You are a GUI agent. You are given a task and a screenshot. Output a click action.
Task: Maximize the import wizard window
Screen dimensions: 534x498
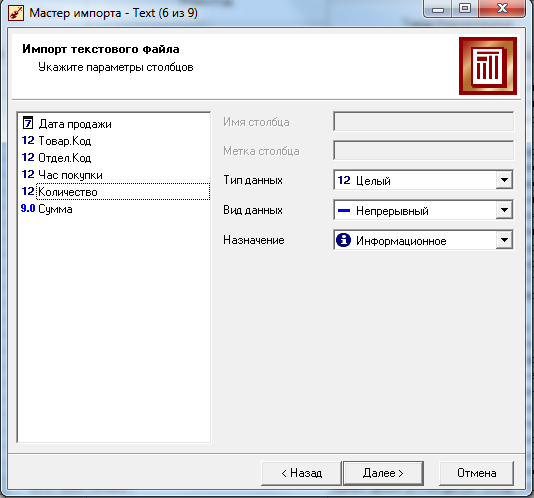point(465,8)
